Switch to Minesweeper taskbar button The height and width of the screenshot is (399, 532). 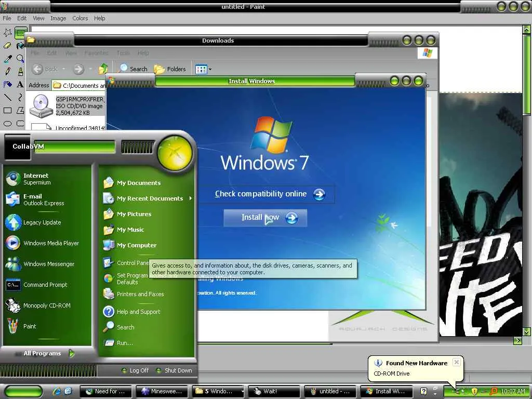click(162, 391)
